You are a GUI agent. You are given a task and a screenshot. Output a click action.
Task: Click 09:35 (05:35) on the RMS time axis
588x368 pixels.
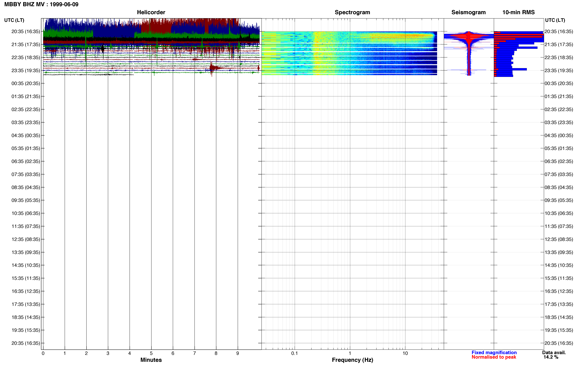[x=559, y=200]
